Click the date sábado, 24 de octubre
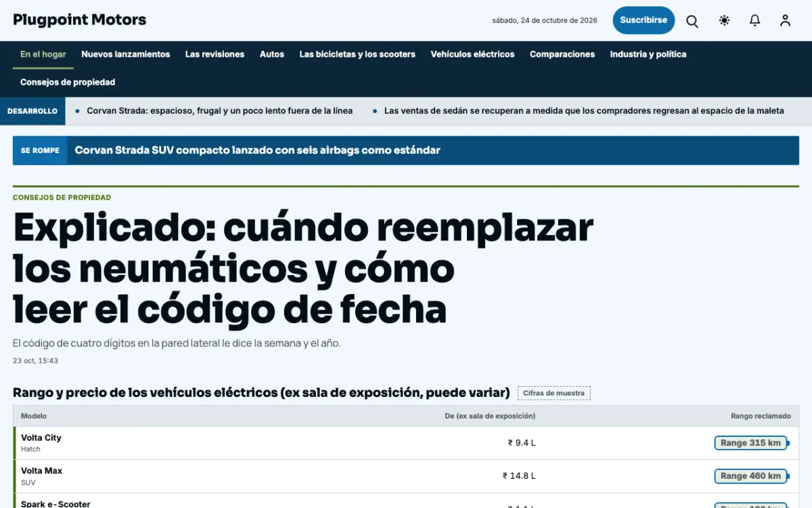This screenshot has width=812, height=508. click(x=545, y=20)
